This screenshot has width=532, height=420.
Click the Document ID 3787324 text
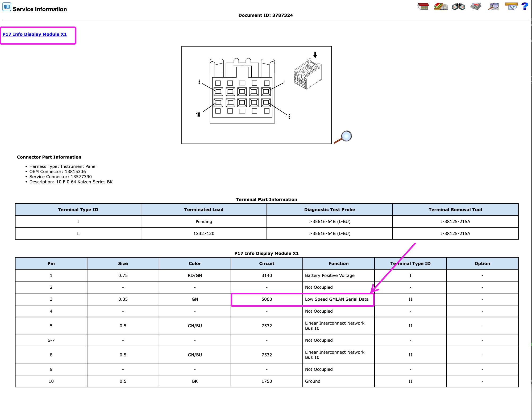pos(265,15)
